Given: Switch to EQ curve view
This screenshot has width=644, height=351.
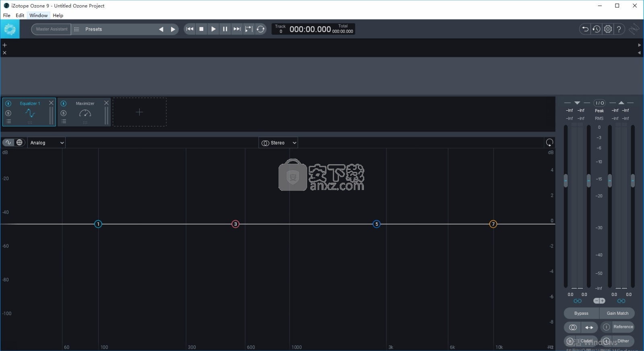Looking at the screenshot, I should point(8,142).
